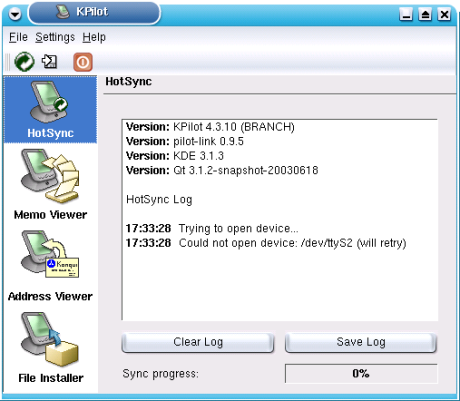Select the HotSync sidebar icon

[50, 110]
